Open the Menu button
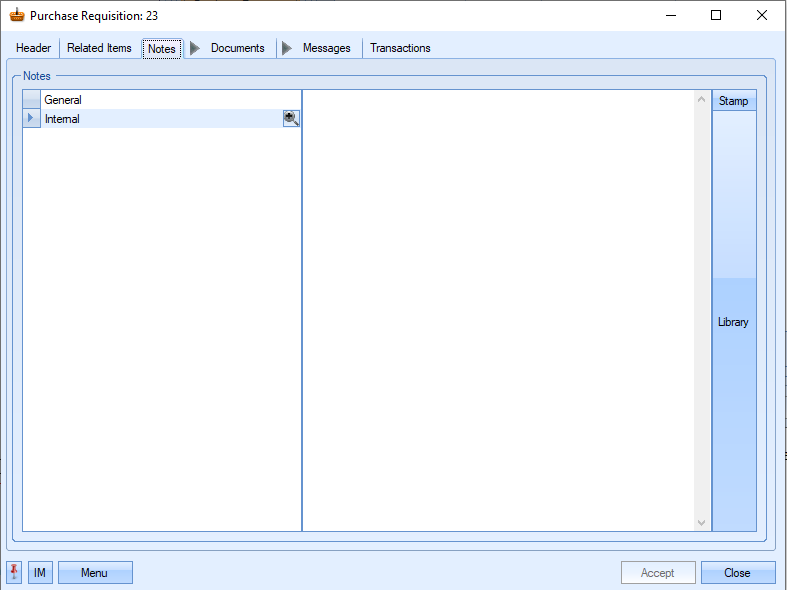787x590 pixels. click(x=95, y=572)
